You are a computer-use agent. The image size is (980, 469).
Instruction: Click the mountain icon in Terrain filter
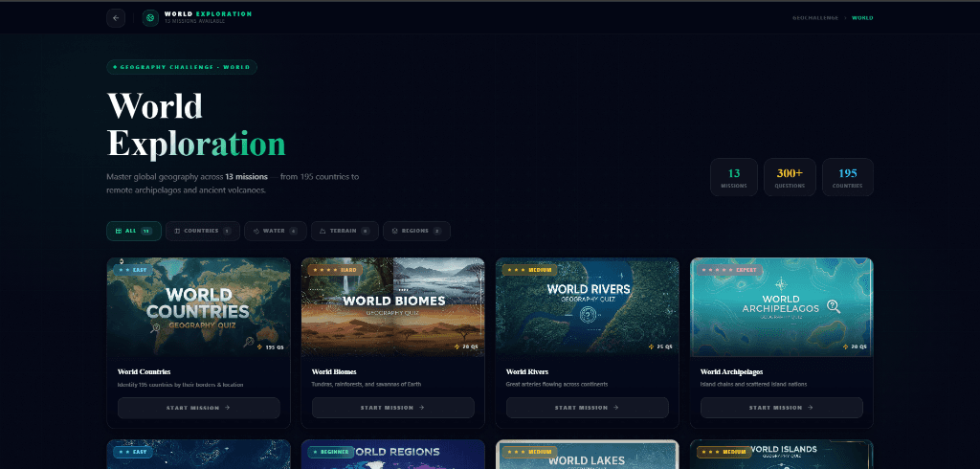coord(323,231)
